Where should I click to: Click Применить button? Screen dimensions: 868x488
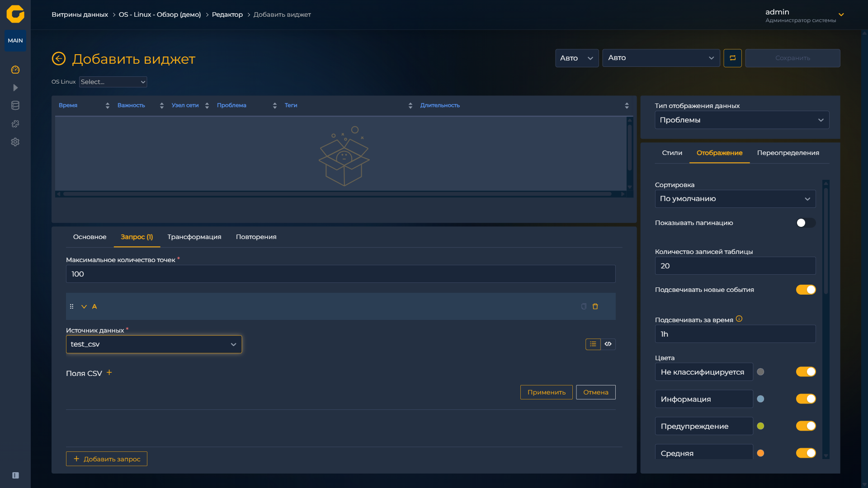pos(546,392)
